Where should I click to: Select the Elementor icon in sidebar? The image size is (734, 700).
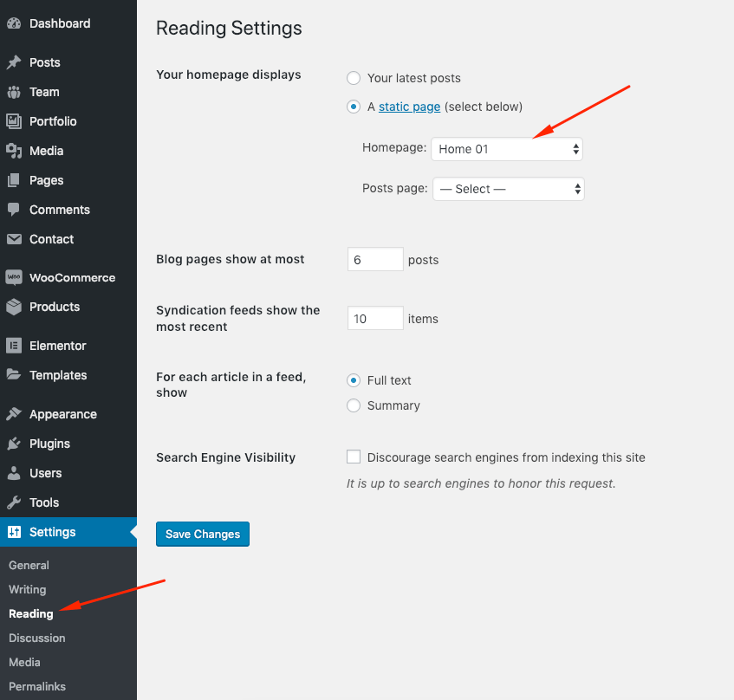pos(14,346)
